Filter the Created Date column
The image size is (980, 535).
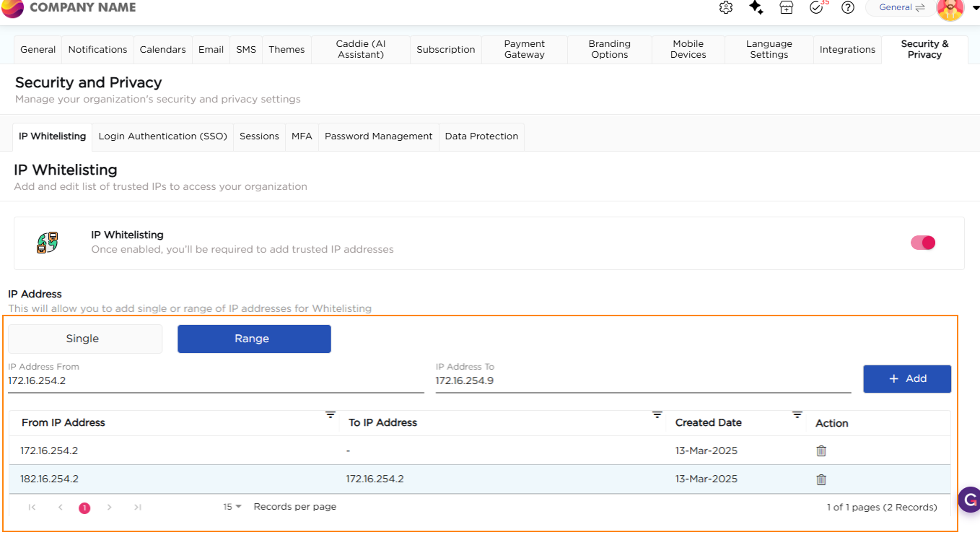pyautogui.click(x=797, y=415)
